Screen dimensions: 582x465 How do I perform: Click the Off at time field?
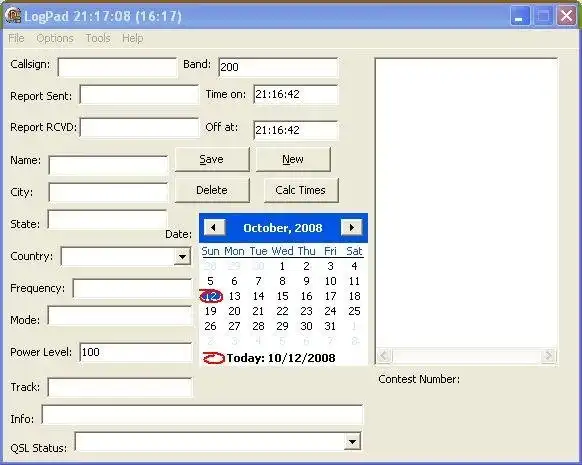pos(296,130)
